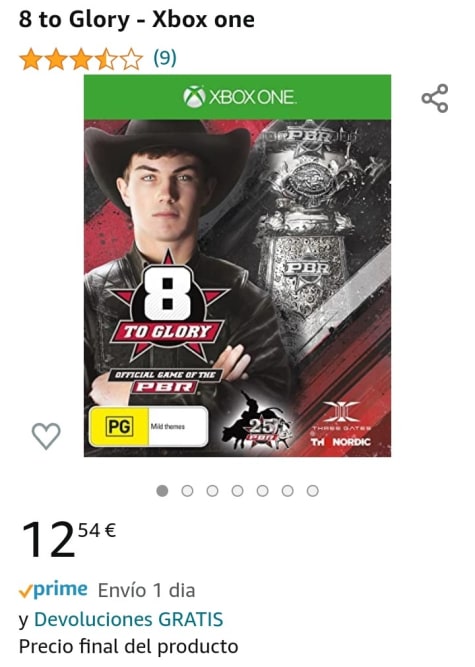Switch to the second carousel dot
This screenshot has height=667, width=475.
[x=188, y=491]
